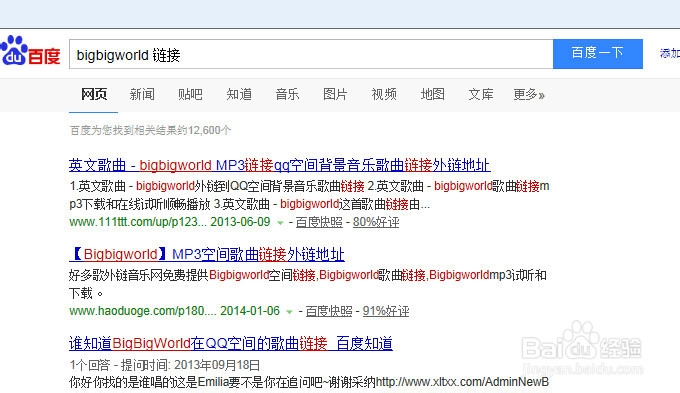The height and width of the screenshot is (393, 680).
Task: Switch to the 新闻 tab
Action: click(x=142, y=94)
